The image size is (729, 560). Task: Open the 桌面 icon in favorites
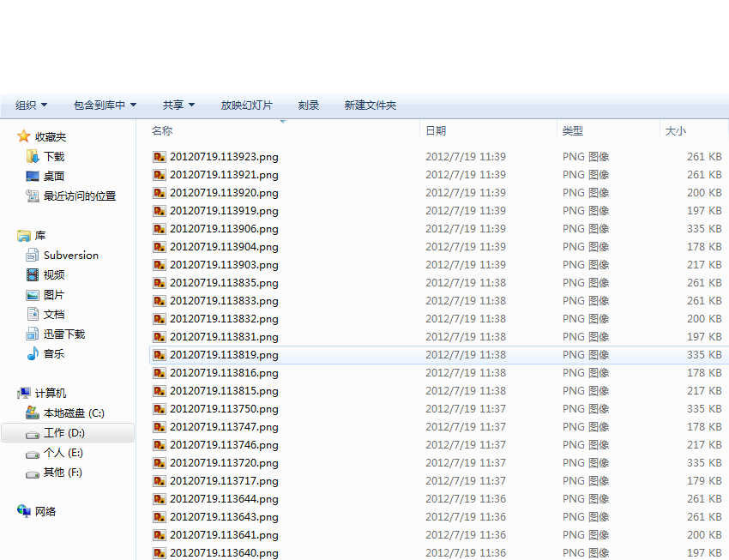pyautogui.click(x=33, y=176)
